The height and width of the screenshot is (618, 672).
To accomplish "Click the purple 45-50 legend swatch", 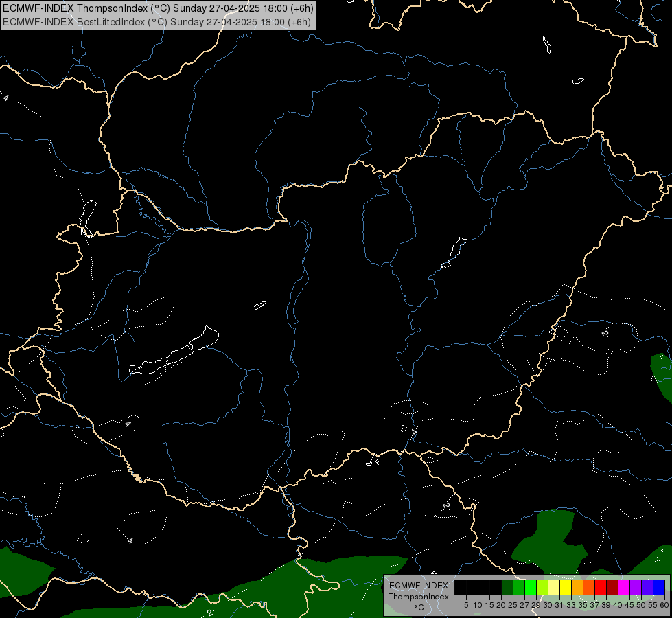I will pos(636,588).
